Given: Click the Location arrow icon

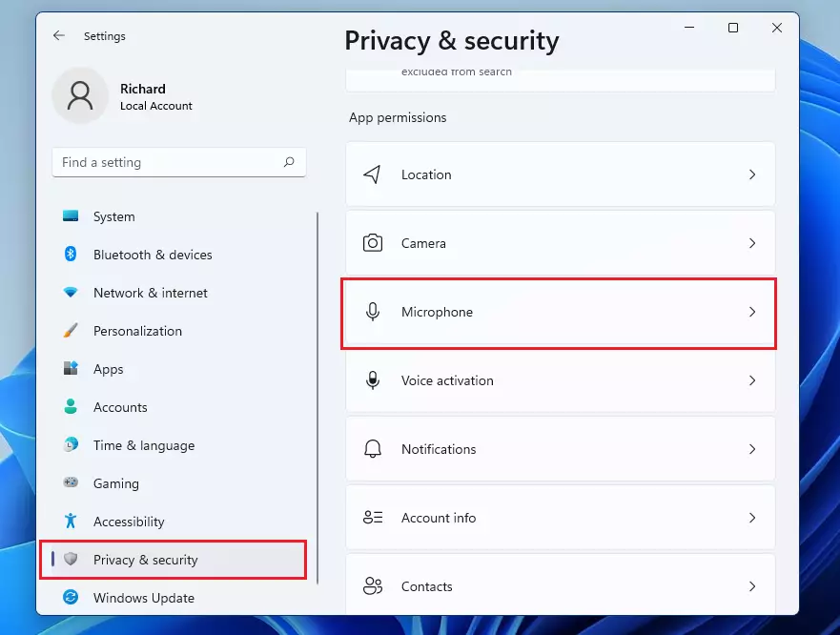Looking at the screenshot, I should (372, 174).
